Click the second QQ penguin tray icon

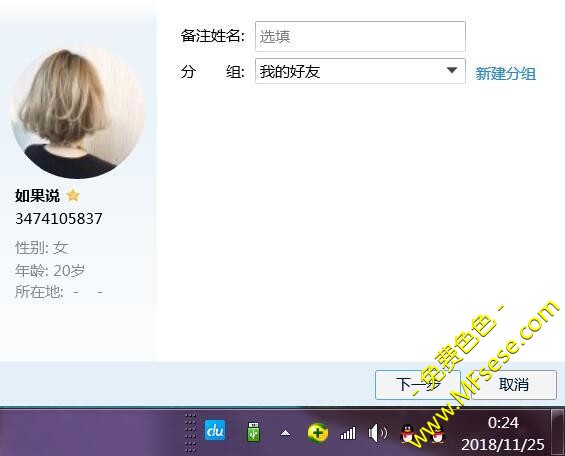[x=437, y=433]
